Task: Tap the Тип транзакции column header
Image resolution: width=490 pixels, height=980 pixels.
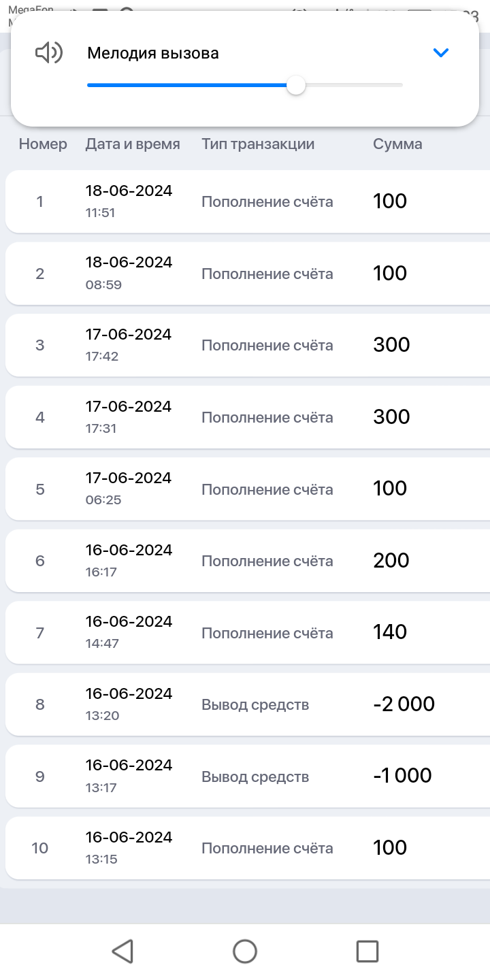Action: 258,144
